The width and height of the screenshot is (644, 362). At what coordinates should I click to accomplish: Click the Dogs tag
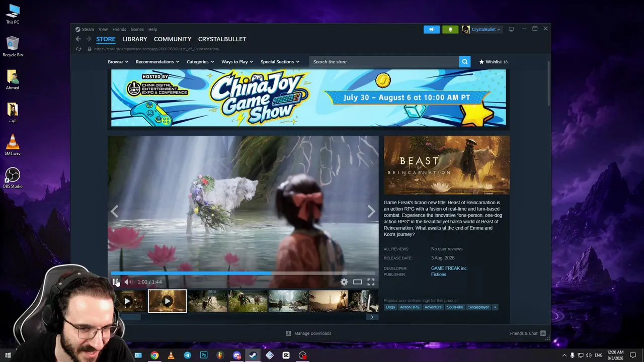(x=390, y=307)
